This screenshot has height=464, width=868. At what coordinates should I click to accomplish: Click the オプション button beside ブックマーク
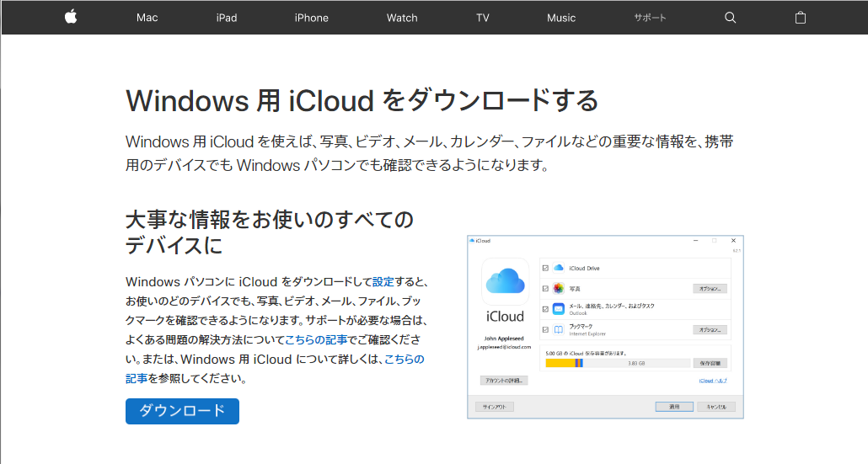710,329
